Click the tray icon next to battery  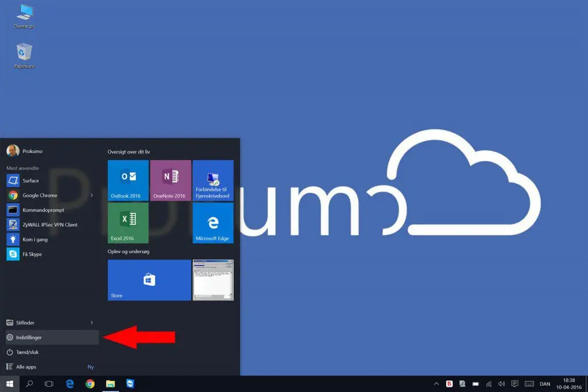(462, 384)
